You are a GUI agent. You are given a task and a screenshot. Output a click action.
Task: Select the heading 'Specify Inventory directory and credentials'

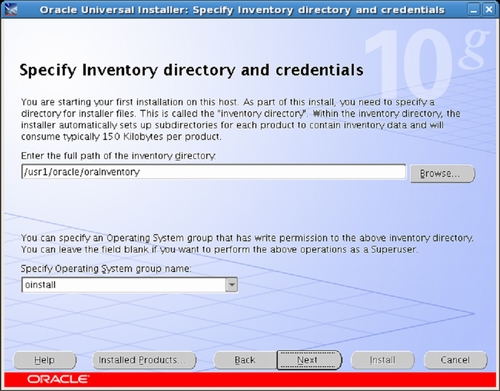coord(191,70)
